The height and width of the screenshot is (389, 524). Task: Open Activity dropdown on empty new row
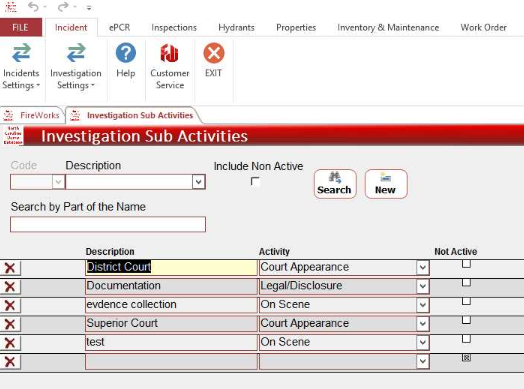423,362
